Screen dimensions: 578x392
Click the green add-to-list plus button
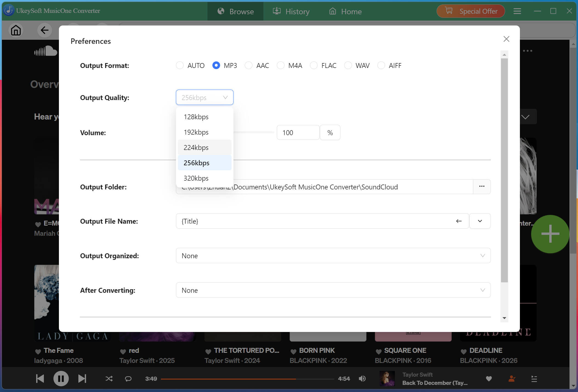550,234
